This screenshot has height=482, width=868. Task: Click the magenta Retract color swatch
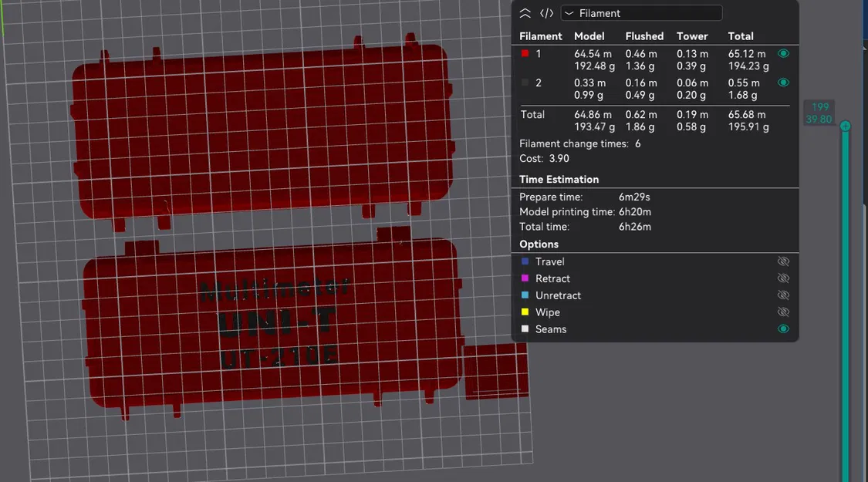525,278
